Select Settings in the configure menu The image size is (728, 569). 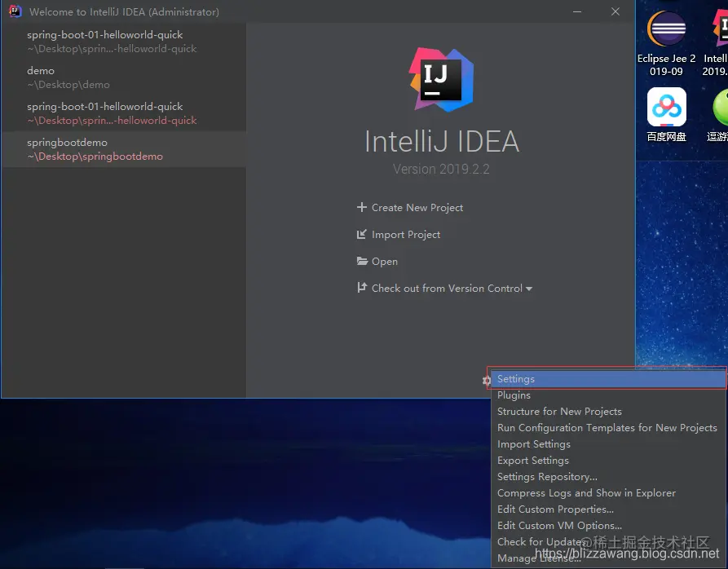point(608,379)
